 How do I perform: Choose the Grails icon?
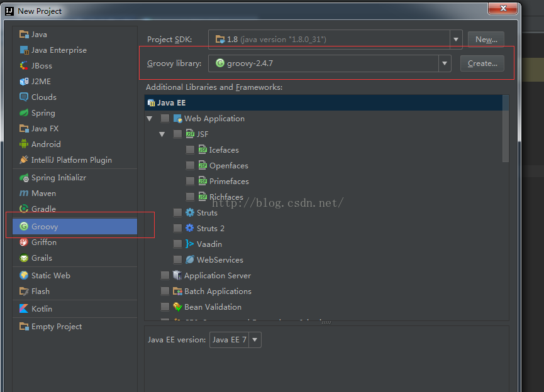click(x=24, y=258)
